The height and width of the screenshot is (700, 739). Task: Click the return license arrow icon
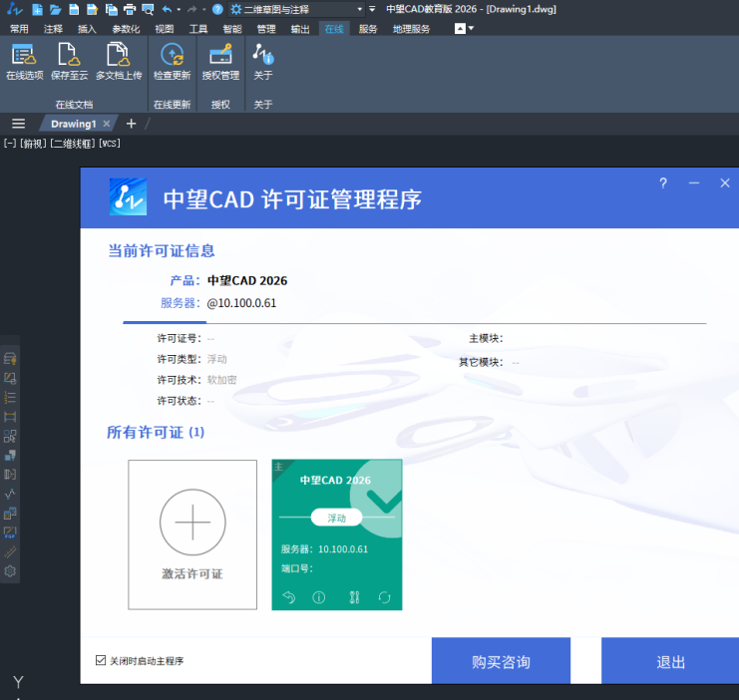coord(289,597)
